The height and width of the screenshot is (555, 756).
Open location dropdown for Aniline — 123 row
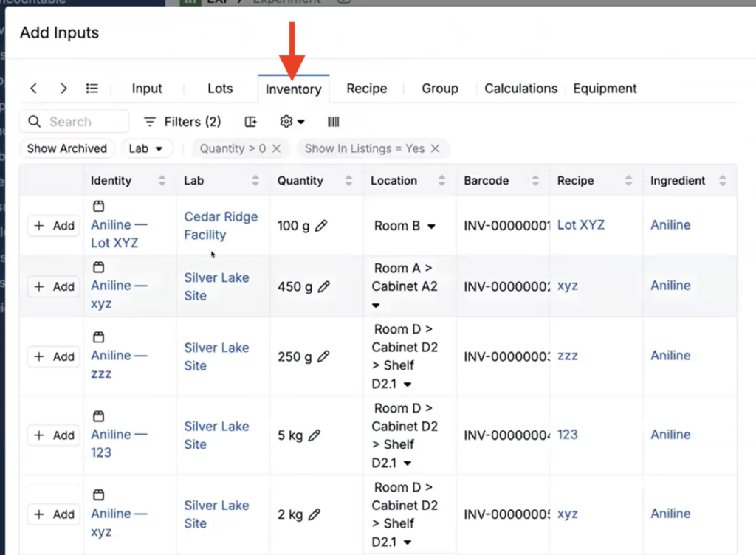[408, 463]
